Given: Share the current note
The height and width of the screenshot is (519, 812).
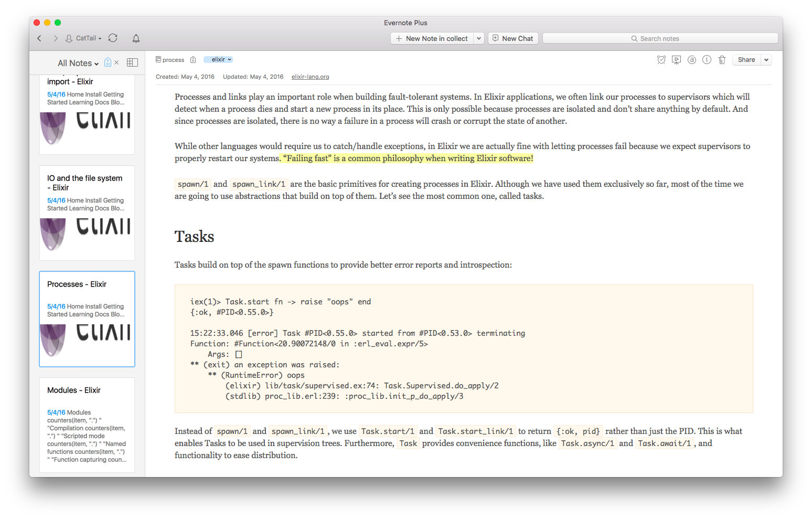Looking at the screenshot, I should 746,60.
